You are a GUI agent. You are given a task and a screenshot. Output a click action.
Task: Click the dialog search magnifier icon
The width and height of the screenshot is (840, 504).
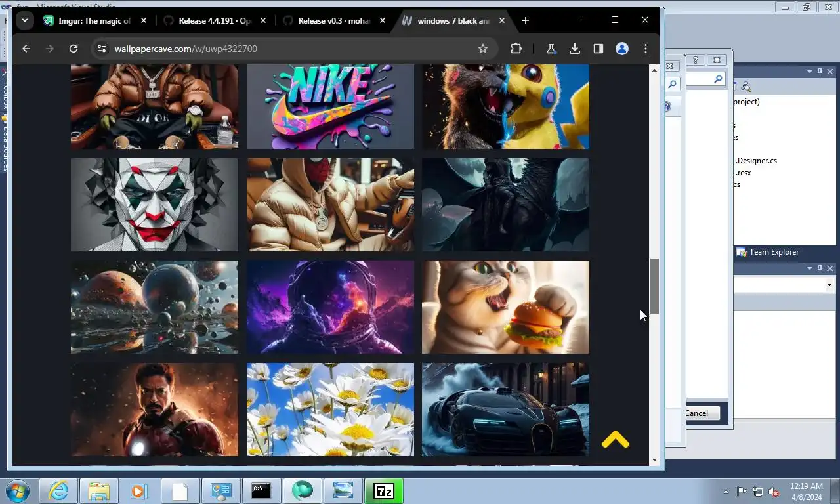tap(718, 79)
